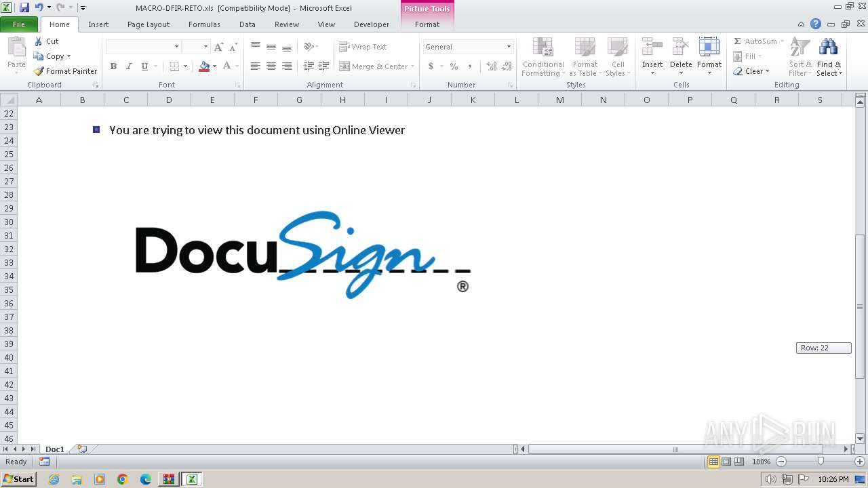This screenshot has height=488, width=868.
Task: Toggle Underline formatting
Action: pyautogui.click(x=144, y=66)
